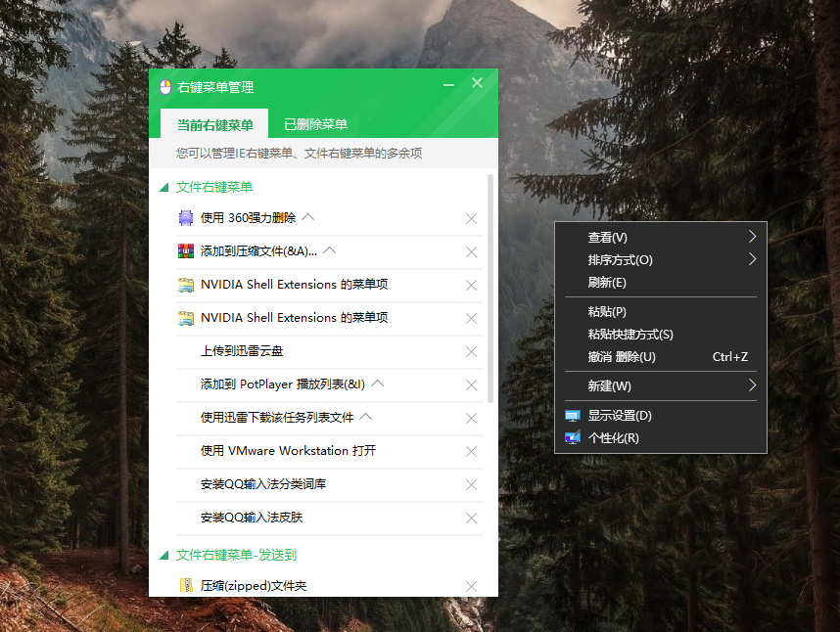Click the text 使用迅雷下载该任务列表文件
Screen dimensions: 840x632
[x=277, y=418]
